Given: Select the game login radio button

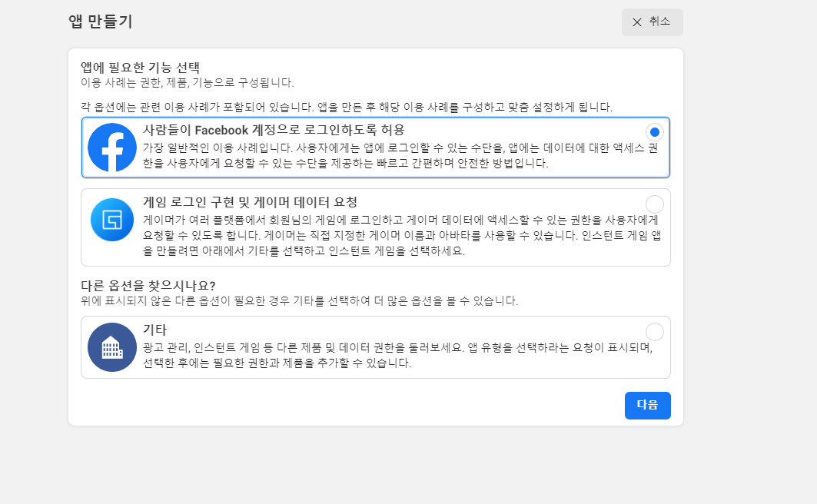Looking at the screenshot, I should 654,204.
